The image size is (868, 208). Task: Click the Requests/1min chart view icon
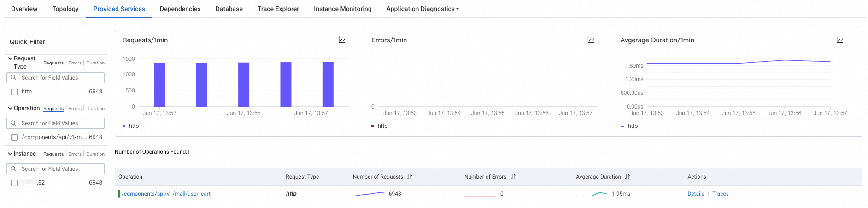pyautogui.click(x=342, y=40)
